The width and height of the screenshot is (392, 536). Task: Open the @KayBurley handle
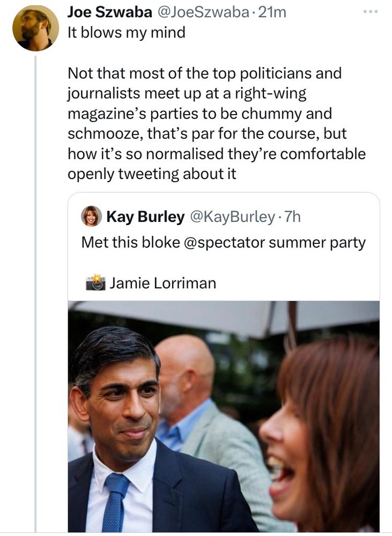pos(232,217)
